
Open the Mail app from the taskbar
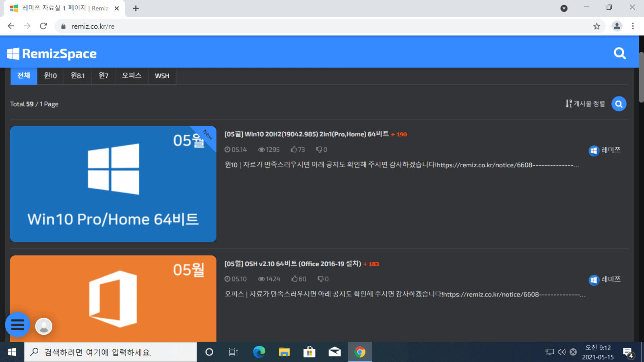[x=334, y=352]
